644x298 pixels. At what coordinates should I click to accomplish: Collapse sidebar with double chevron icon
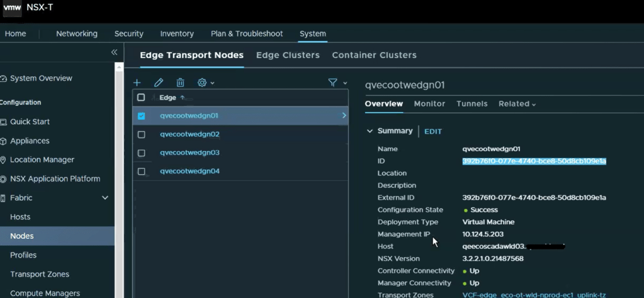[114, 53]
